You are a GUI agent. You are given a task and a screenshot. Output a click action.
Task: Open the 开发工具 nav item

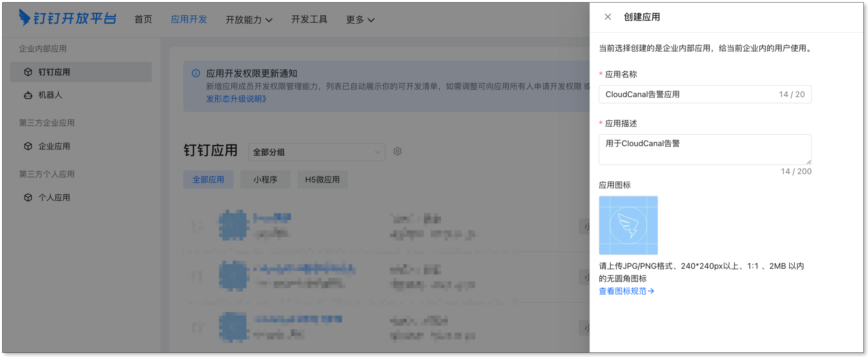click(309, 20)
